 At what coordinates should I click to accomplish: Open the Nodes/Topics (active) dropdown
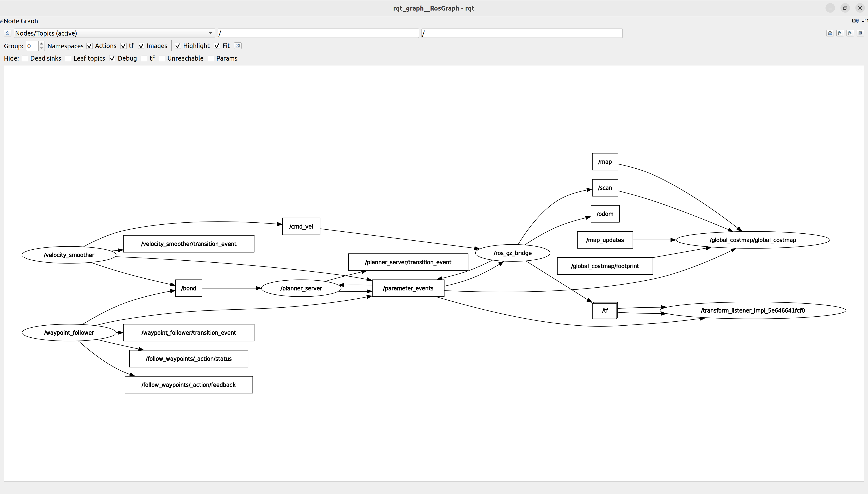pyautogui.click(x=114, y=33)
